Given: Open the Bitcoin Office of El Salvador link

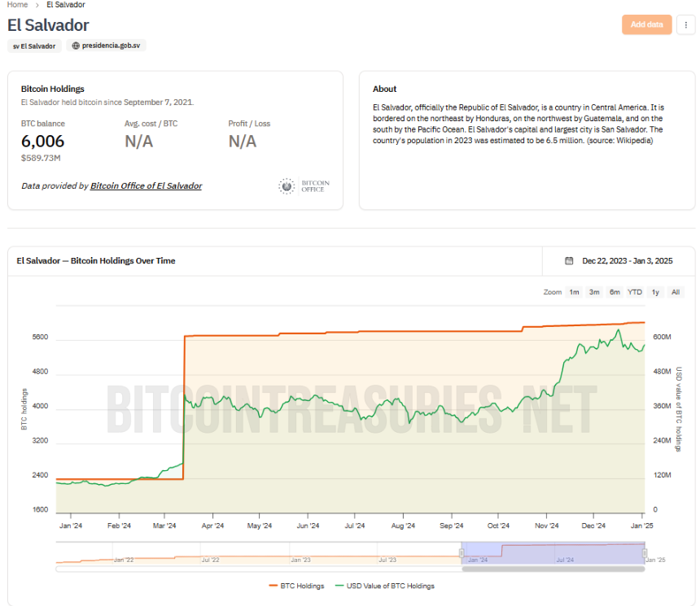Looking at the screenshot, I should coord(146,185).
